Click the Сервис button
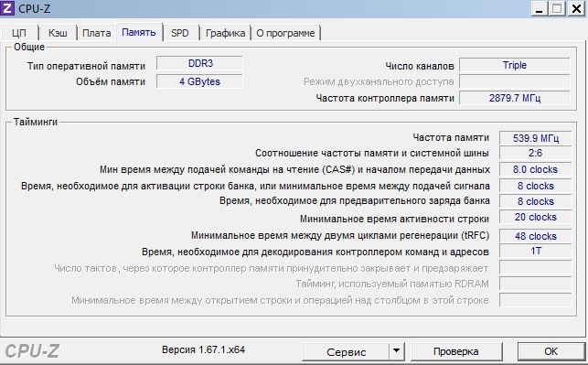 (x=346, y=352)
